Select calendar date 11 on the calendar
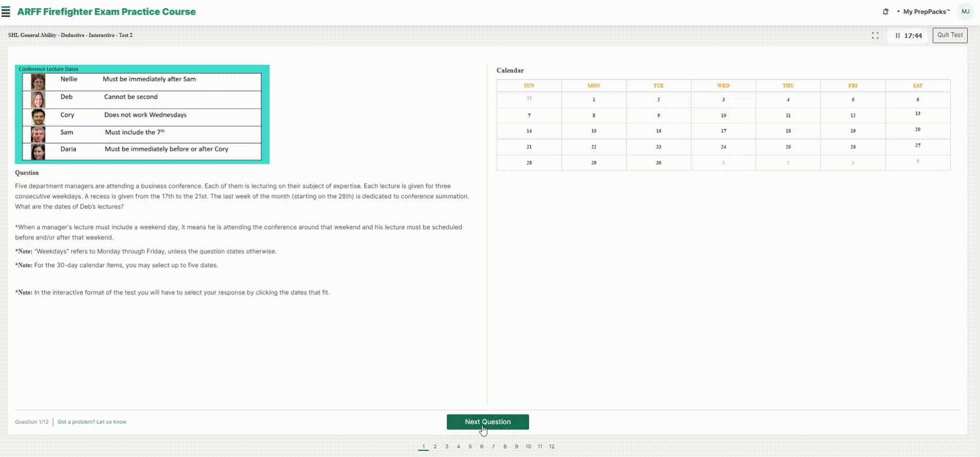 coord(788,116)
